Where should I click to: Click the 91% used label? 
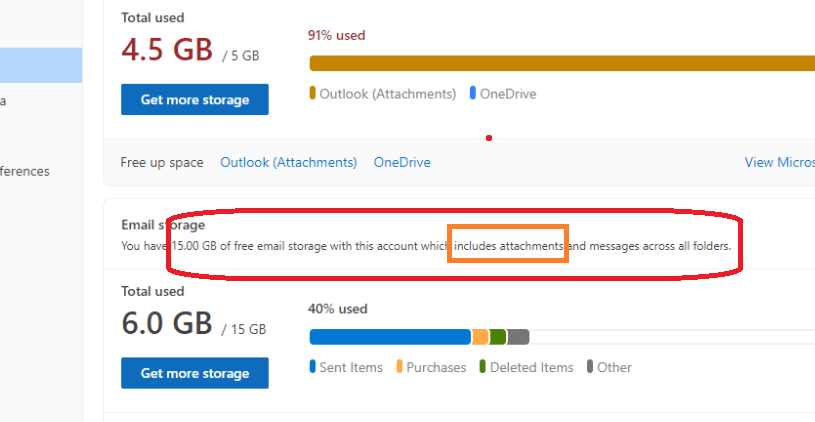[x=336, y=35]
